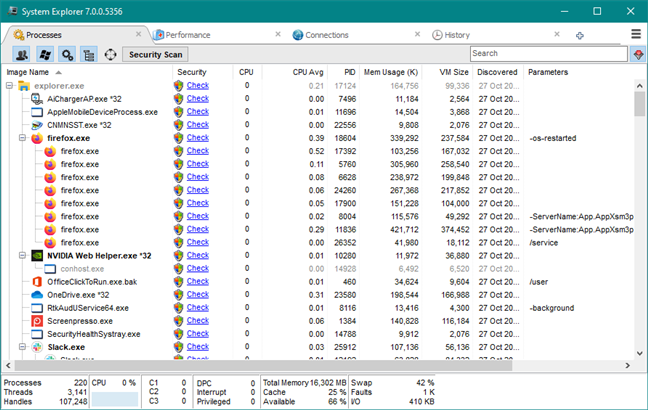Click the NVIDIA Web Helper icon

point(37,255)
